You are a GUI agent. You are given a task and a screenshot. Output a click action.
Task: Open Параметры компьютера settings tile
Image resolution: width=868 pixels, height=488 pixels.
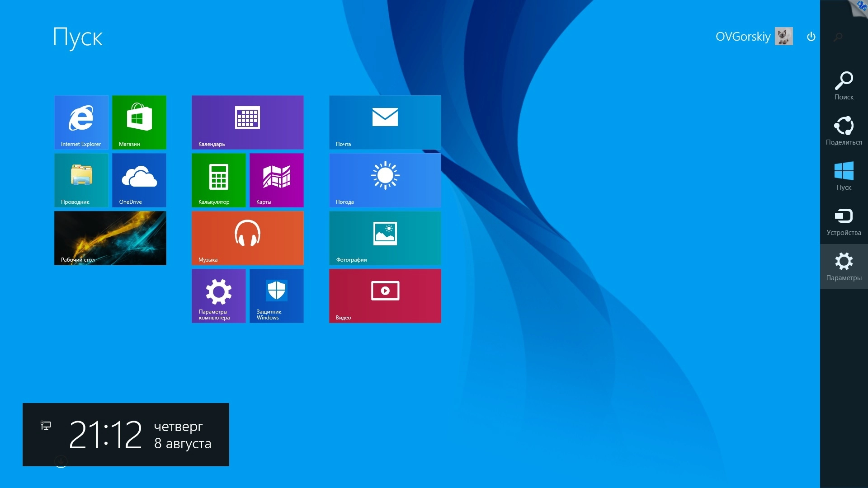[x=219, y=296]
